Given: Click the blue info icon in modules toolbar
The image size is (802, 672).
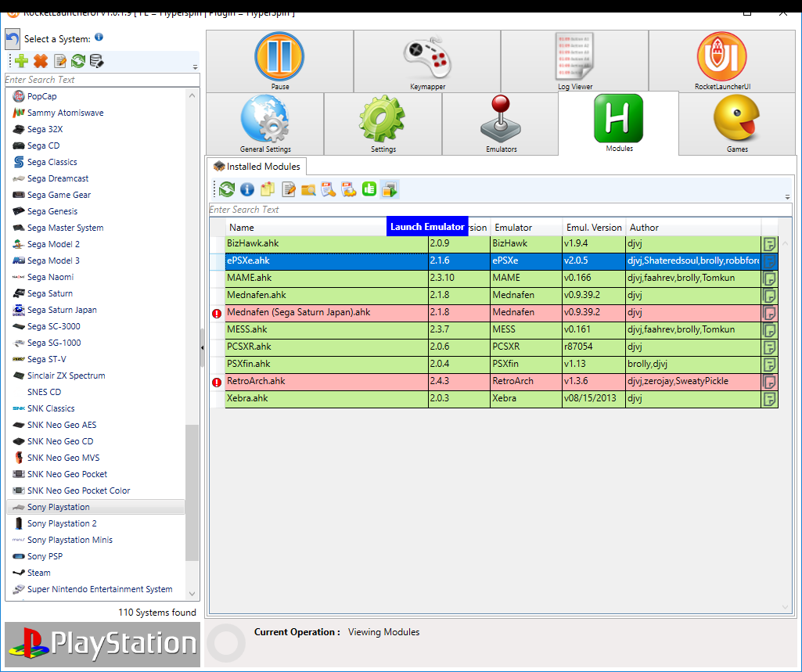Looking at the screenshot, I should [247, 189].
